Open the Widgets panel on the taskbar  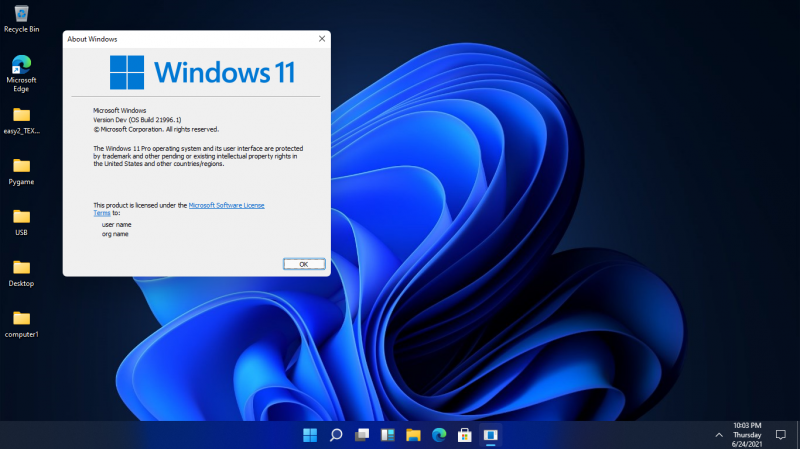pyautogui.click(x=387, y=435)
